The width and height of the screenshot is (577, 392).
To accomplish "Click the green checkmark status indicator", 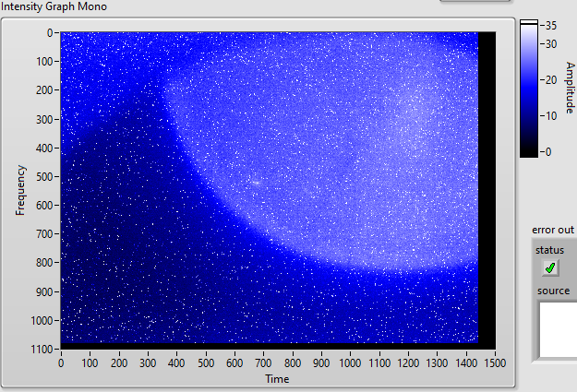I will 550,267.
